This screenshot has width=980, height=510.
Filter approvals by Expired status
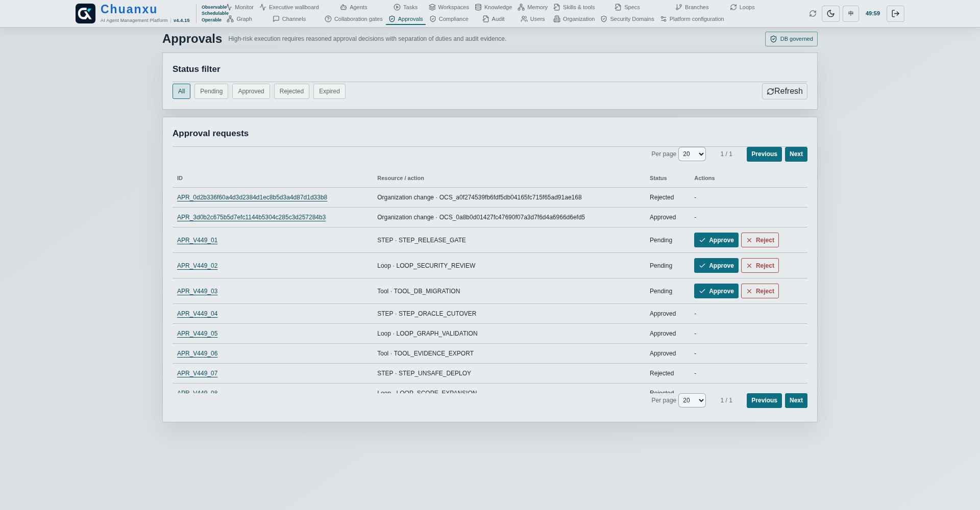[x=329, y=91]
